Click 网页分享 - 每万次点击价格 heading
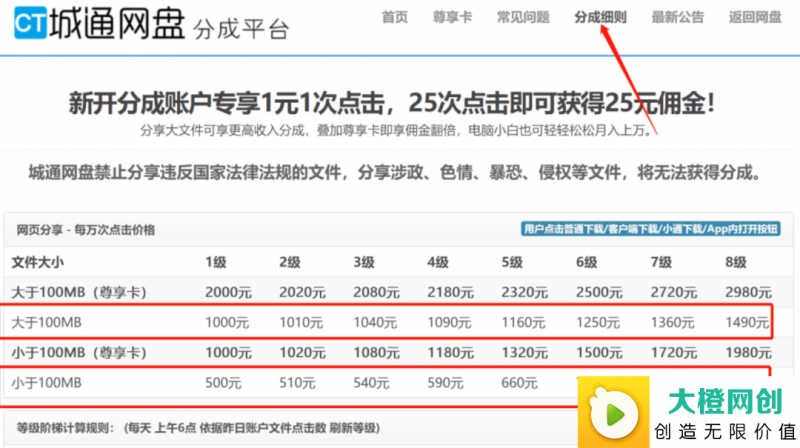The image size is (800, 448). point(86,230)
